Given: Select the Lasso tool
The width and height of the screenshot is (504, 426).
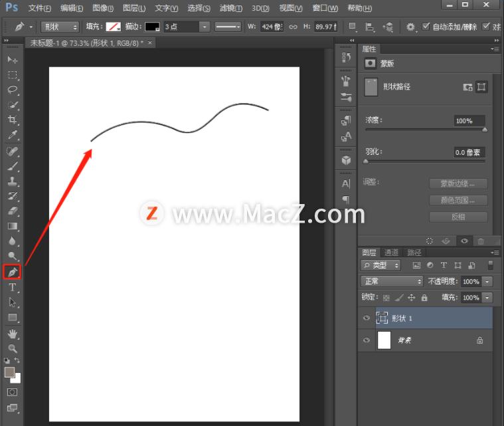Looking at the screenshot, I should pos(12,90).
